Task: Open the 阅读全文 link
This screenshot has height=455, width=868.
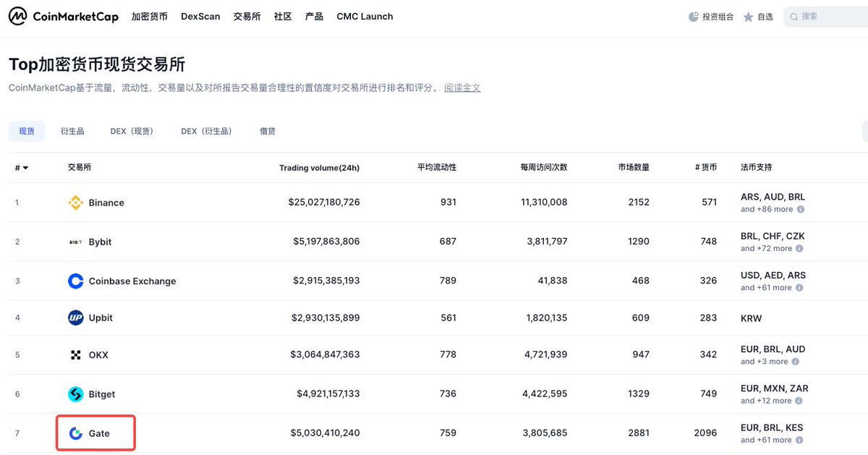Action: point(462,88)
